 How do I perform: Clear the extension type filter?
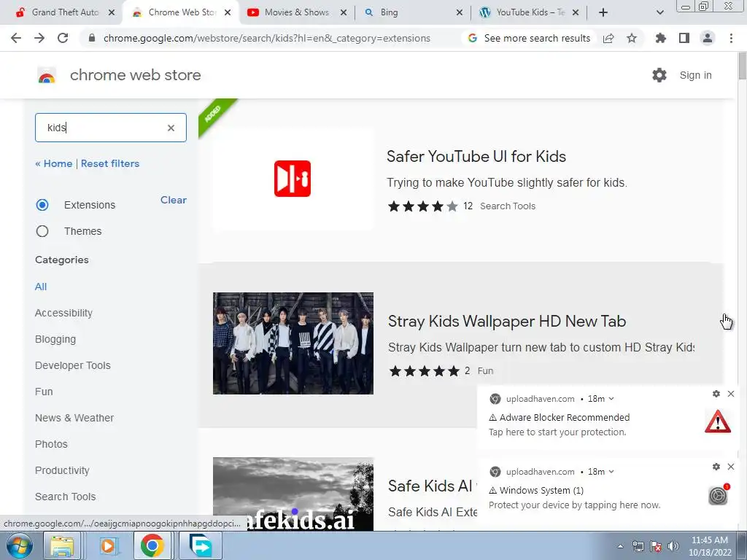click(x=174, y=200)
